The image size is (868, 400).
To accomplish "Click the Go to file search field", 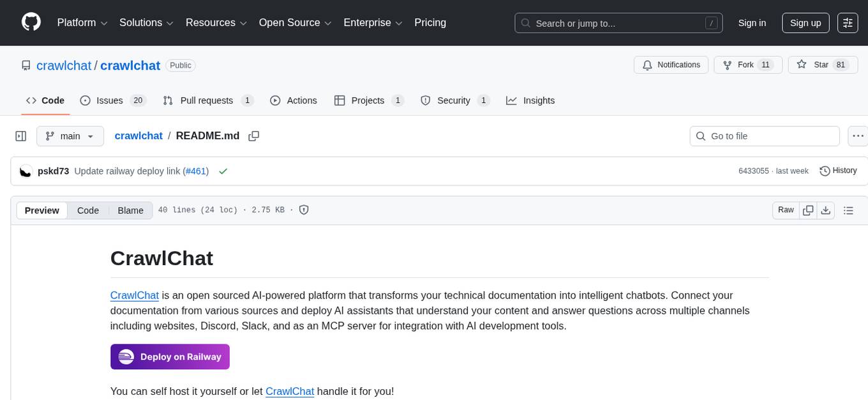I will coord(764,135).
